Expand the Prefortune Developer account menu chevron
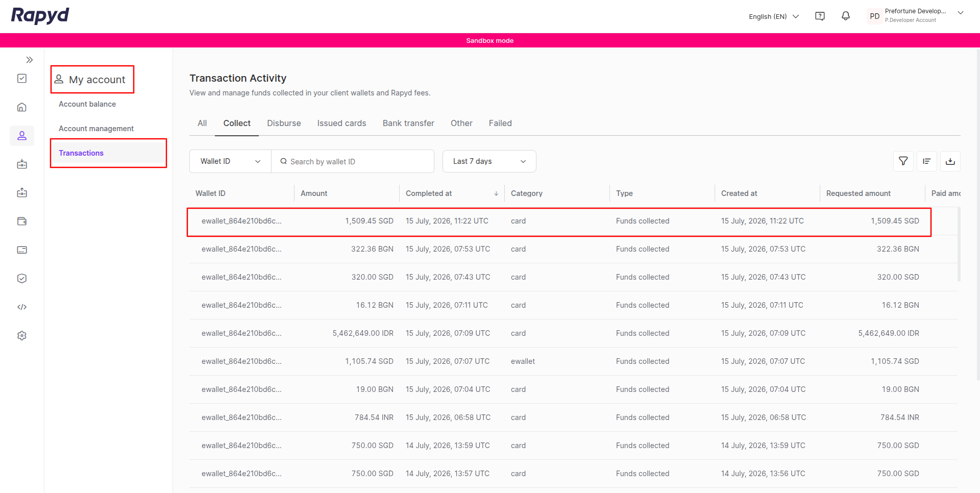The image size is (980, 493). click(961, 13)
